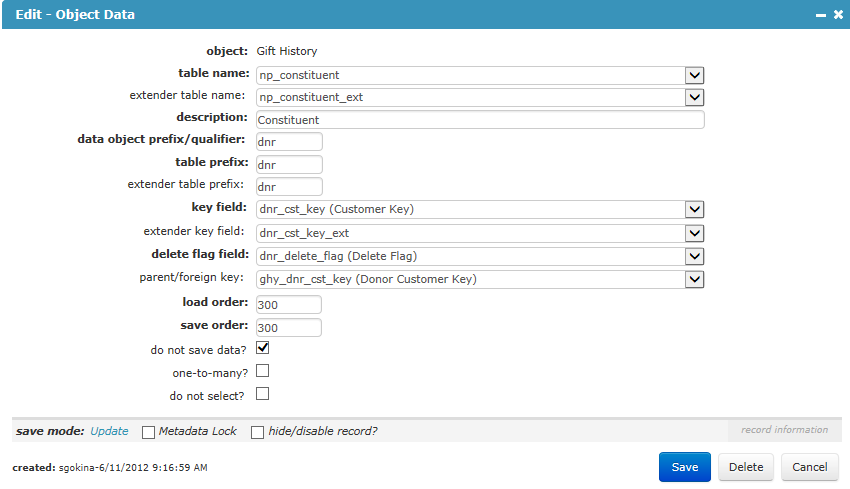Close the Edit - Object Data dialog
The image size is (850, 489).
(838, 15)
